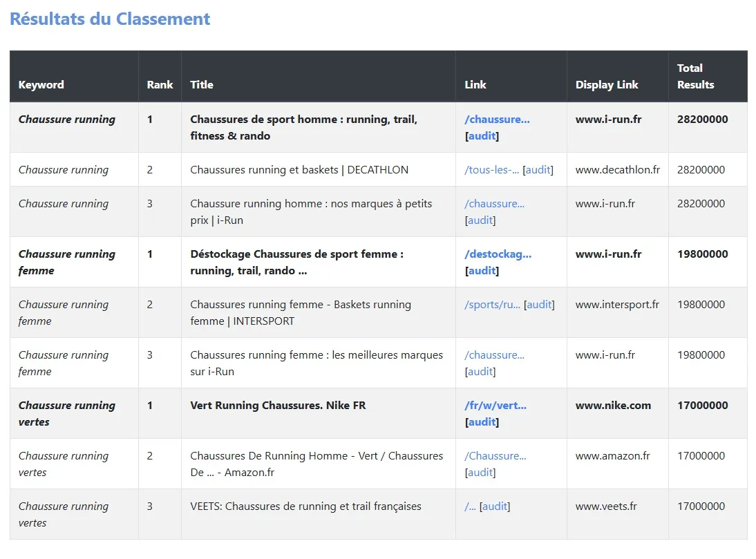Select the Vert Running Chaussures. Nike FR title
756x559 pixels.
pyautogui.click(x=278, y=406)
